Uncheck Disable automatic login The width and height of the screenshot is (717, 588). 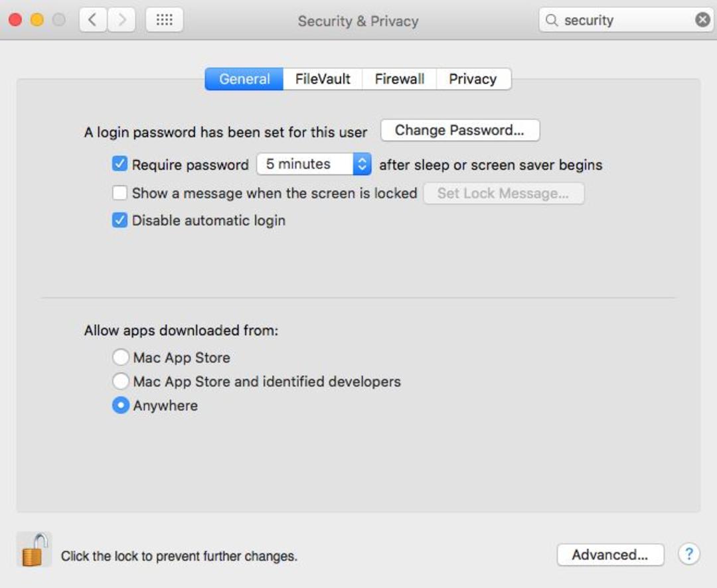coord(119,220)
